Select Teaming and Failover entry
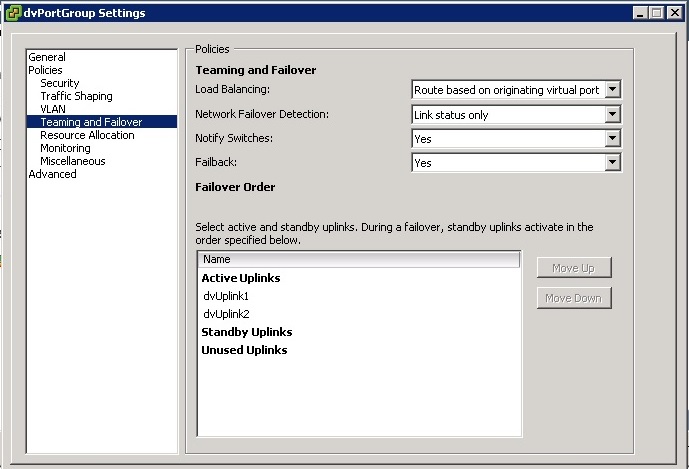689x469 pixels. 91,123
